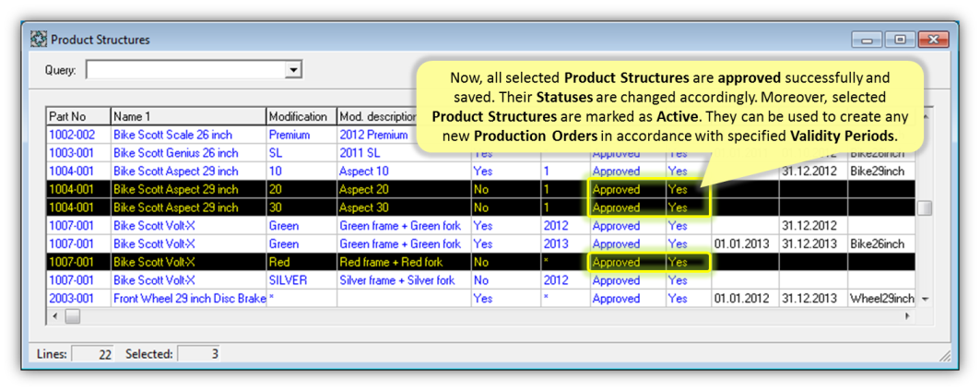This screenshot has height=391, width=980.
Task: Click the Mod. description column header
Action: click(x=377, y=116)
